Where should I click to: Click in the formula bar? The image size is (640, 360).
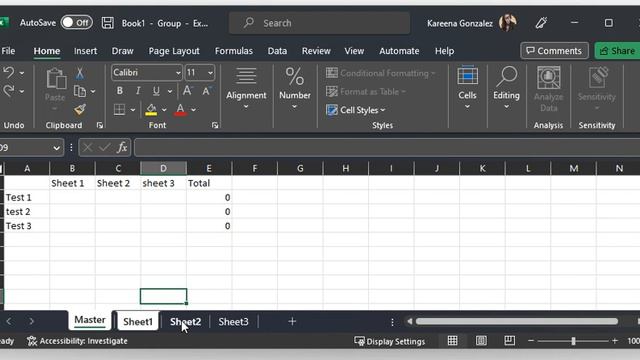(x=387, y=148)
